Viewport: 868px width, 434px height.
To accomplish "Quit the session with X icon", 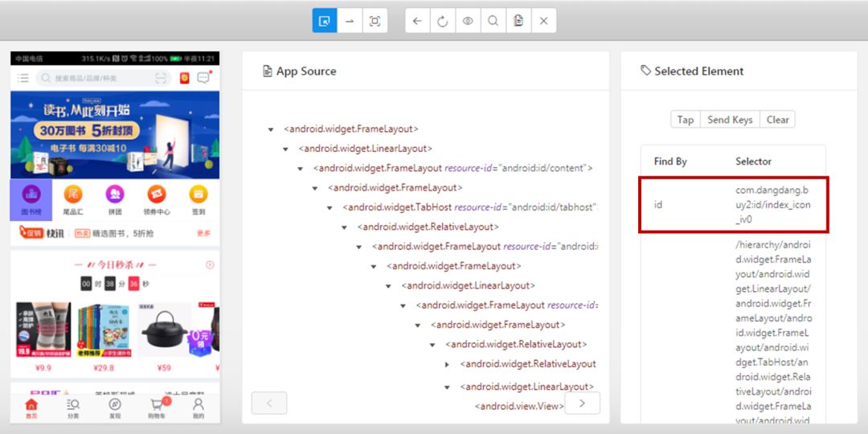I will tap(543, 20).
